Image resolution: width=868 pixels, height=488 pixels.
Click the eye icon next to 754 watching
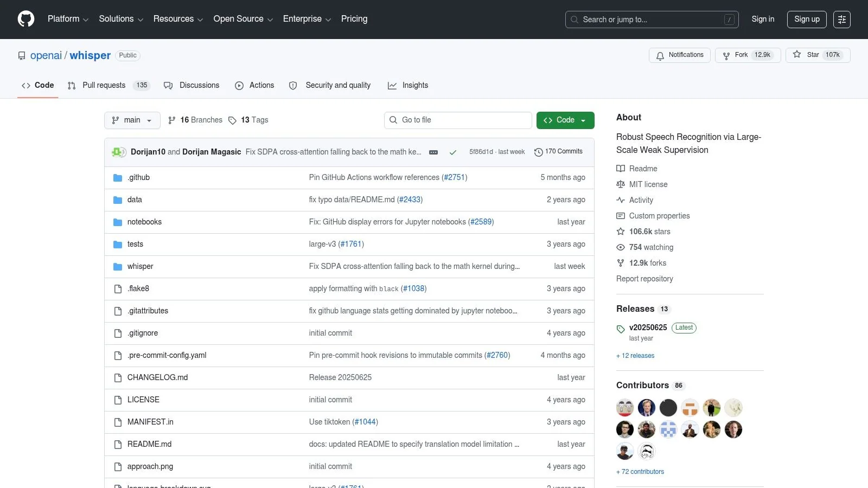pos(621,247)
